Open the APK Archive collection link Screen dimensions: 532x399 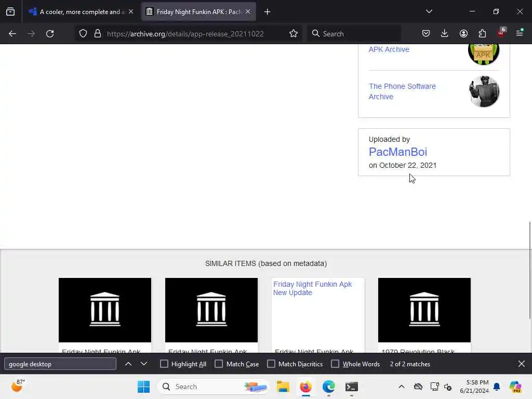click(389, 49)
